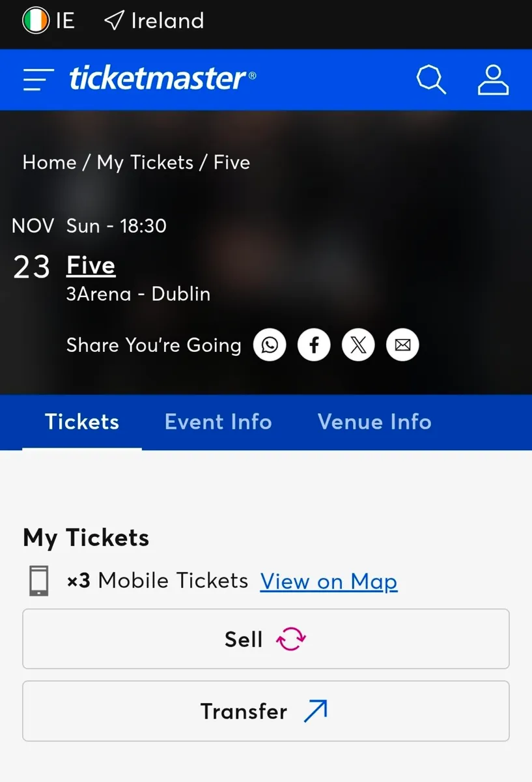Share event via X icon

[x=358, y=345]
